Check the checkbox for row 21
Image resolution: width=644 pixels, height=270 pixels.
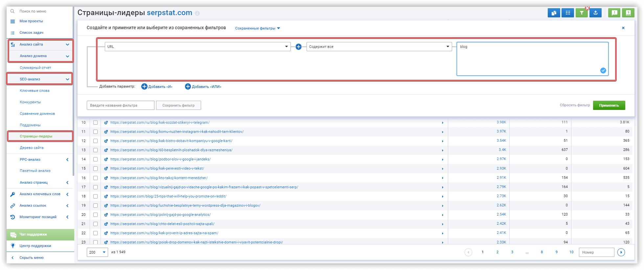click(x=95, y=224)
